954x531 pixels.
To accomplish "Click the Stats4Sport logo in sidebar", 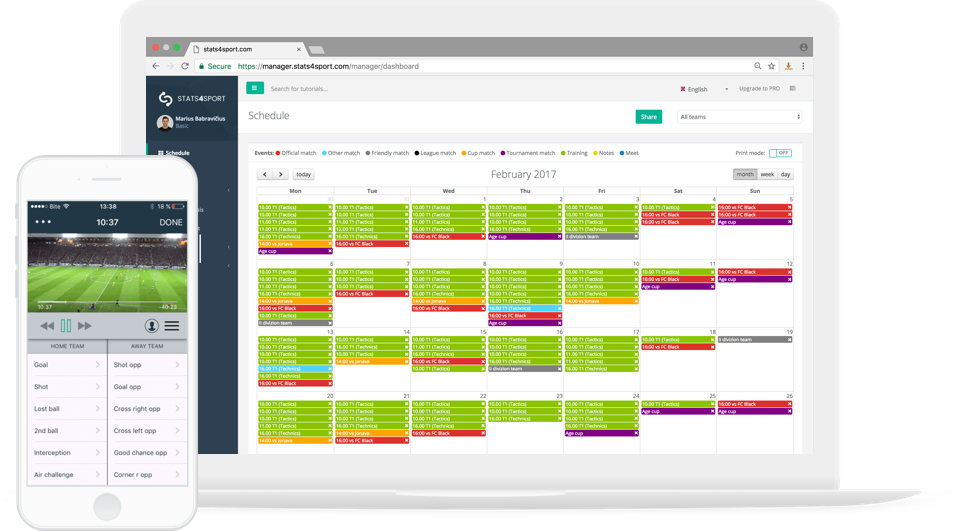I will [192, 98].
